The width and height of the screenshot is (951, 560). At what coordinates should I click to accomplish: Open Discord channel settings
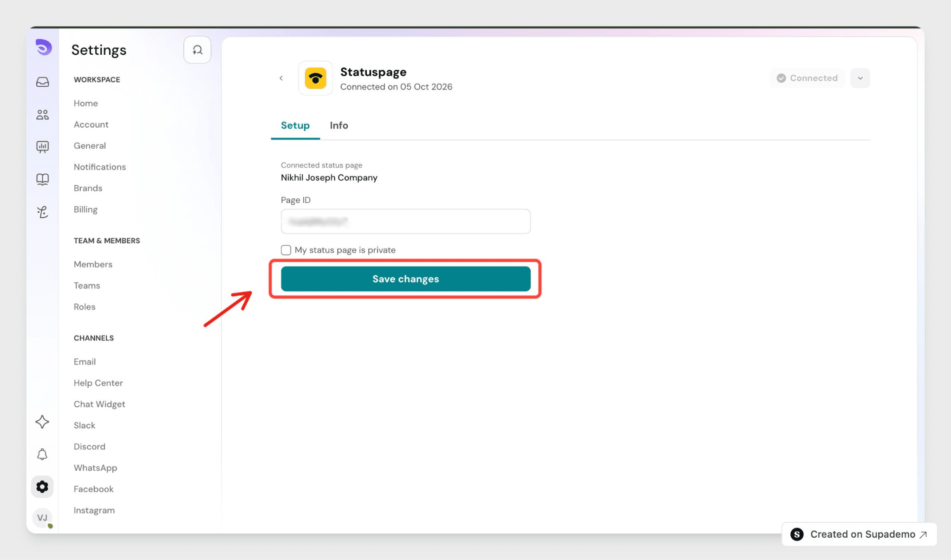coord(90,447)
